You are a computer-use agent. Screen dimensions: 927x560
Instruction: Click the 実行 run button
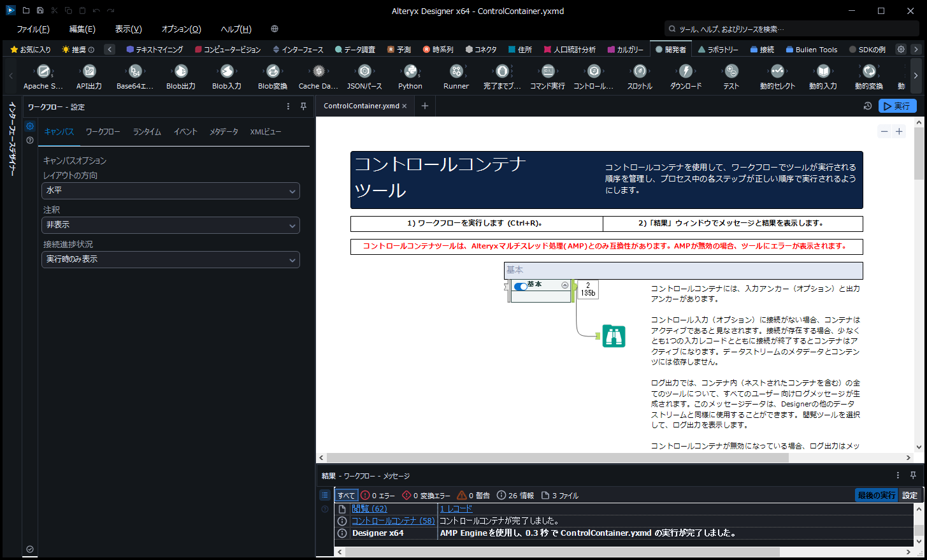pyautogui.click(x=897, y=106)
